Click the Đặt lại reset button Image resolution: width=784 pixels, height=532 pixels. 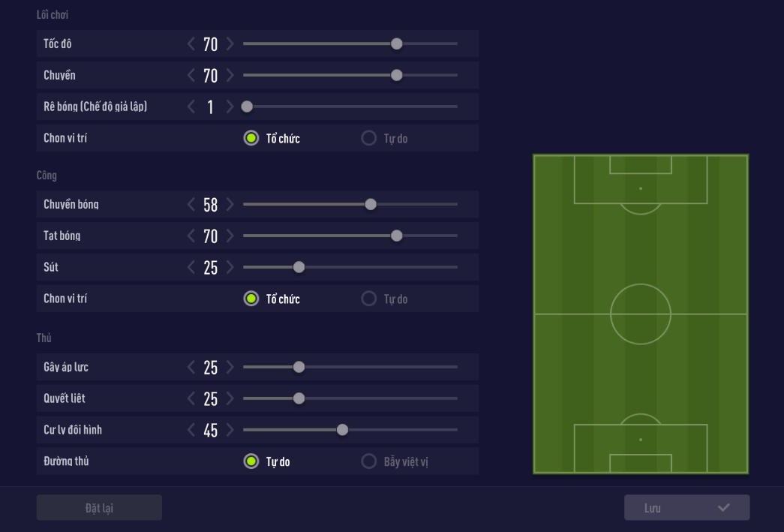coord(99,508)
